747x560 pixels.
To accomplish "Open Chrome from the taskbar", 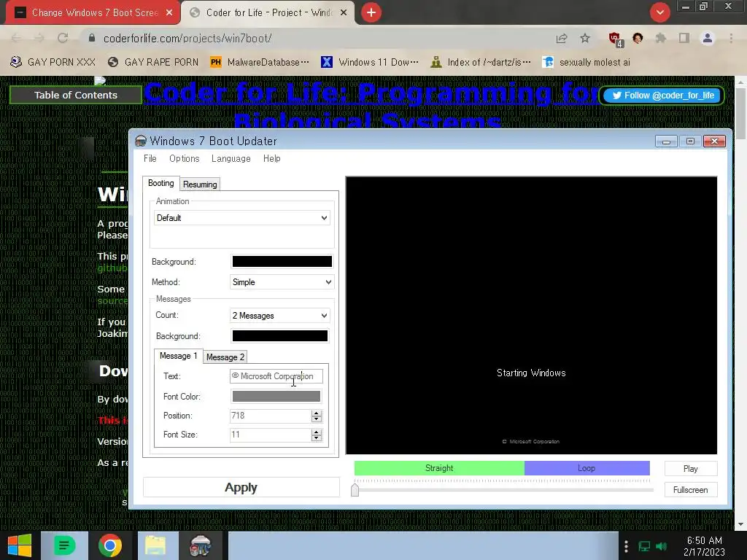I will (x=110, y=545).
